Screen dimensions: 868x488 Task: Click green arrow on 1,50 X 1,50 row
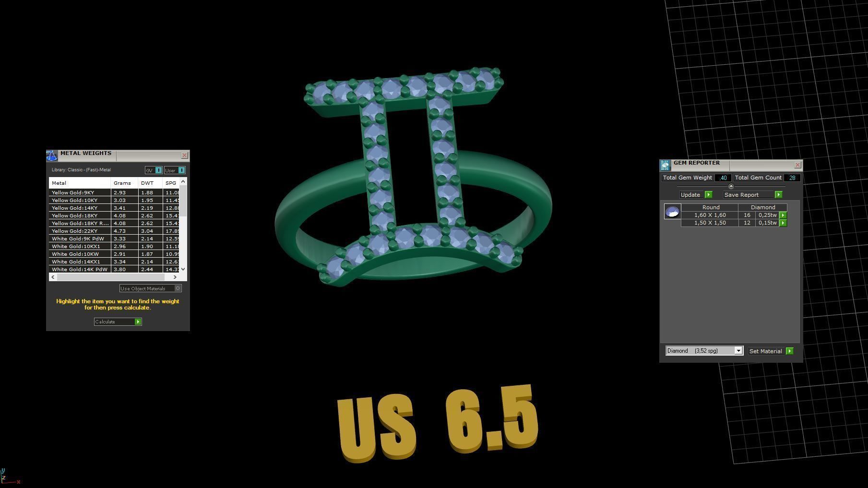pyautogui.click(x=783, y=223)
